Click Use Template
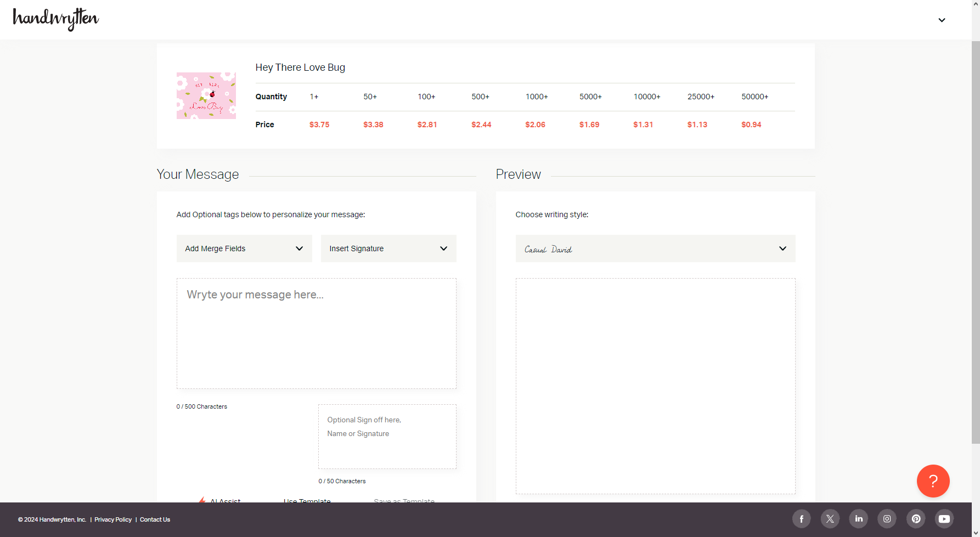This screenshot has width=980, height=537. click(307, 501)
